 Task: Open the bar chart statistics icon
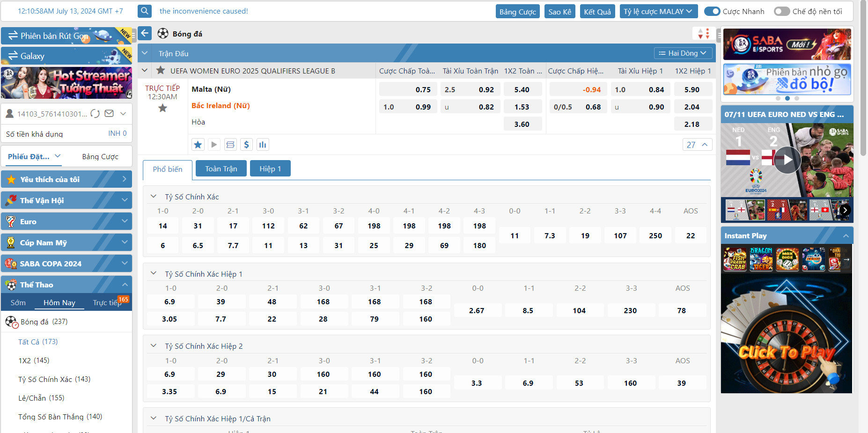pyautogui.click(x=263, y=145)
